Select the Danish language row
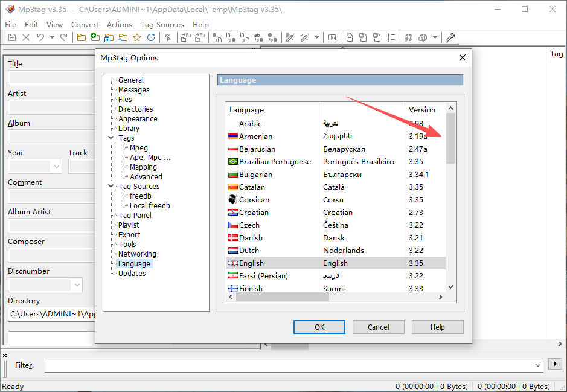 336,237
